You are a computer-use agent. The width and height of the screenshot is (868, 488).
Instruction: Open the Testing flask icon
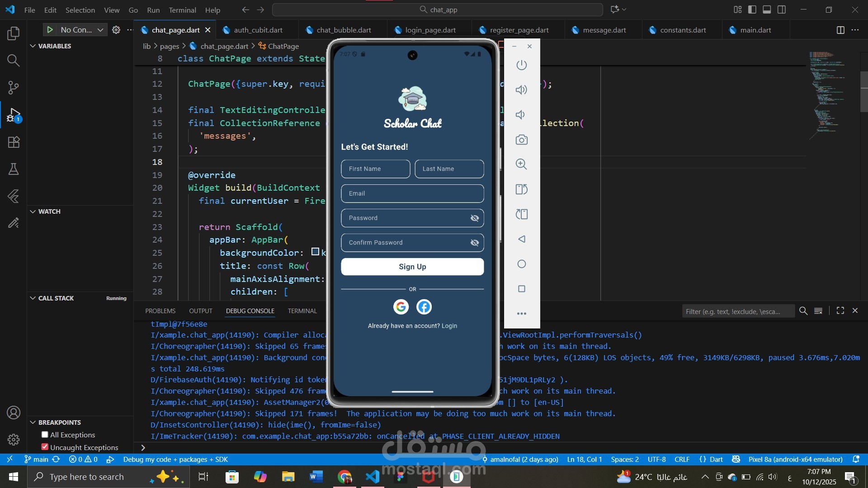[14, 169]
